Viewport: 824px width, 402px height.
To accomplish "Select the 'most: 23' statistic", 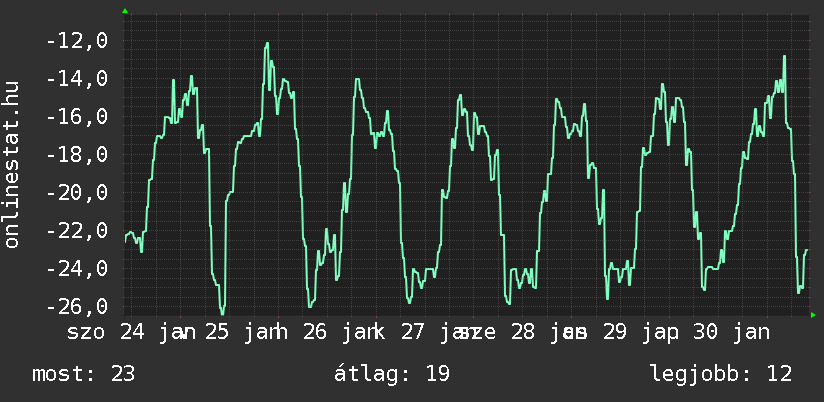I will 83,374.
